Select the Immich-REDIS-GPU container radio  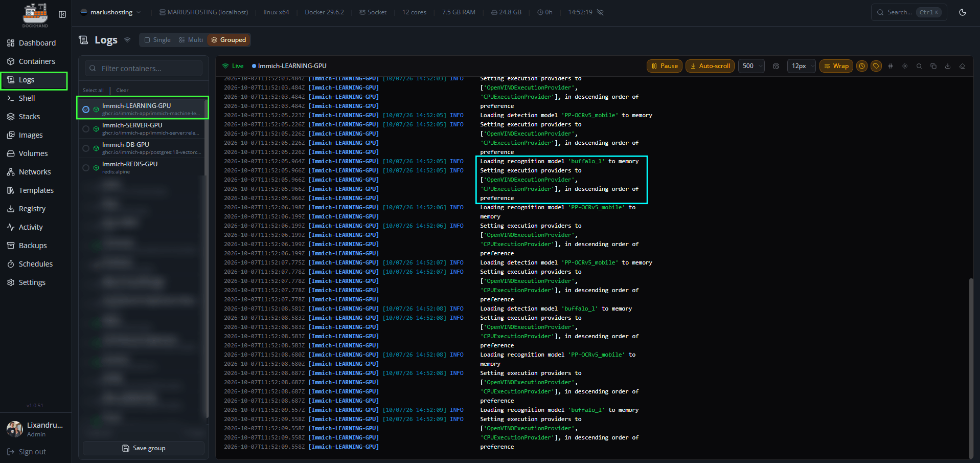click(86, 168)
